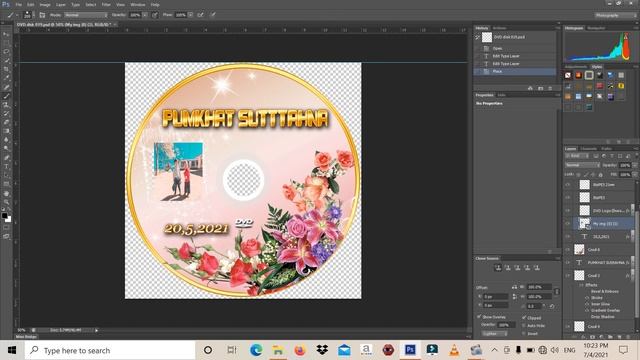Select the Gradient tool
Viewport: 640px width, 360px height.
pyautogui.click(x=6, y=131)
